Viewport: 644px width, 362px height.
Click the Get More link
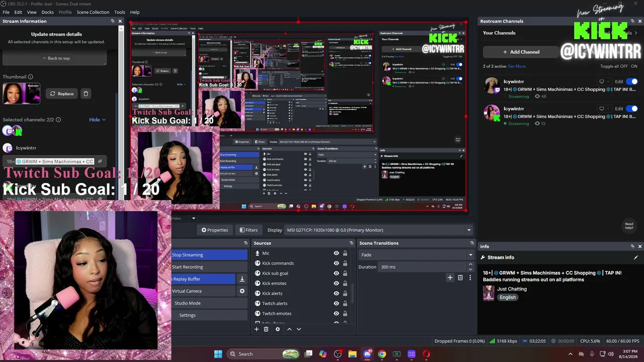coord(516,66)
